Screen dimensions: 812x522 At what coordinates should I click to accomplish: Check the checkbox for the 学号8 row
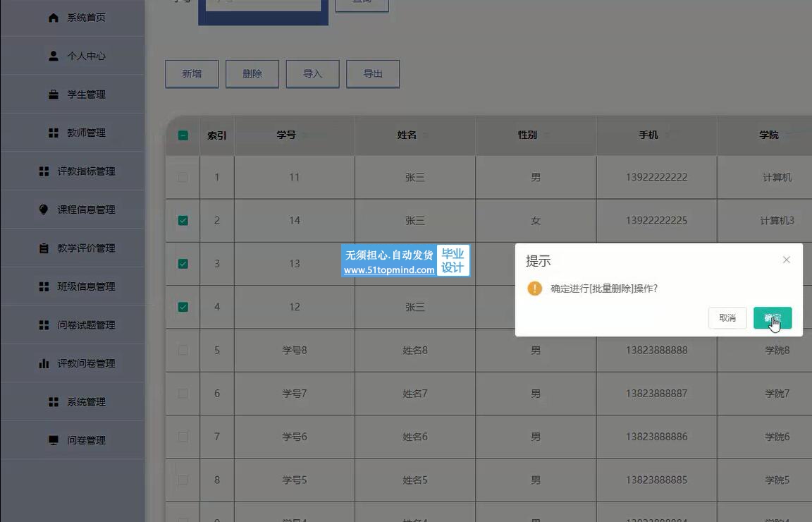183,351
